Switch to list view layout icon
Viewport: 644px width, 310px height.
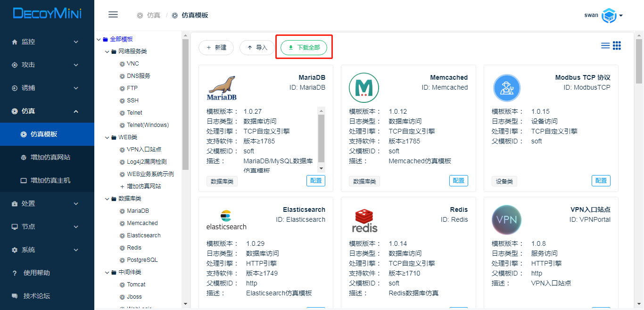605,46
